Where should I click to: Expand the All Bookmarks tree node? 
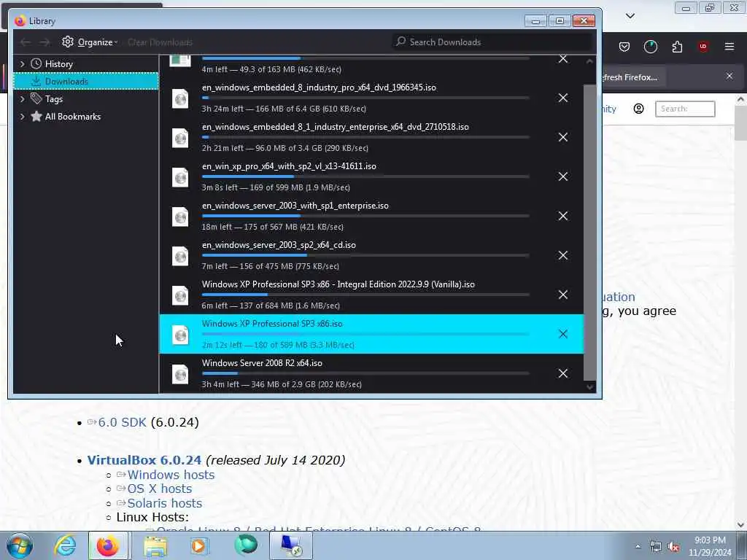pos(22,117)
